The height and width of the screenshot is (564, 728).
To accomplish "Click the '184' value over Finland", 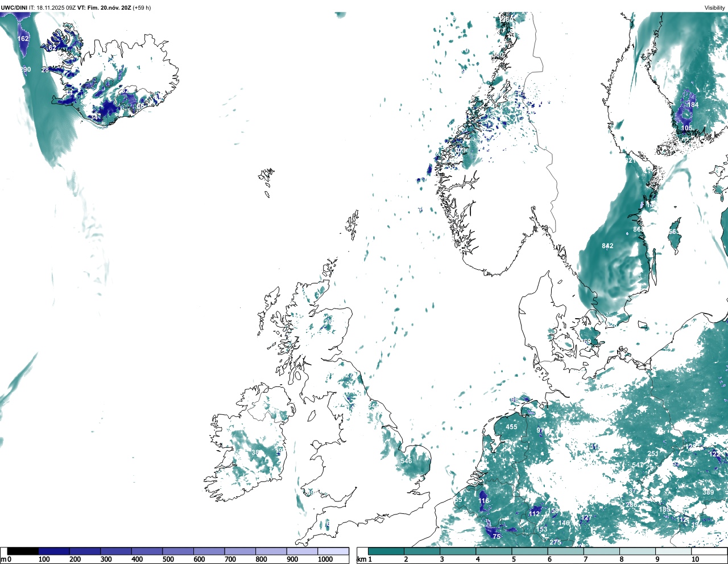I will tap(693, 105).
